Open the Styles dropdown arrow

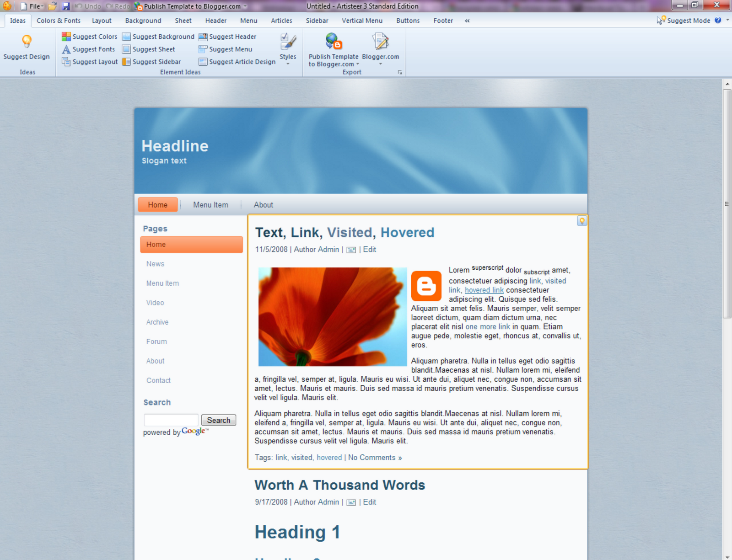click(x=288, y=64)
